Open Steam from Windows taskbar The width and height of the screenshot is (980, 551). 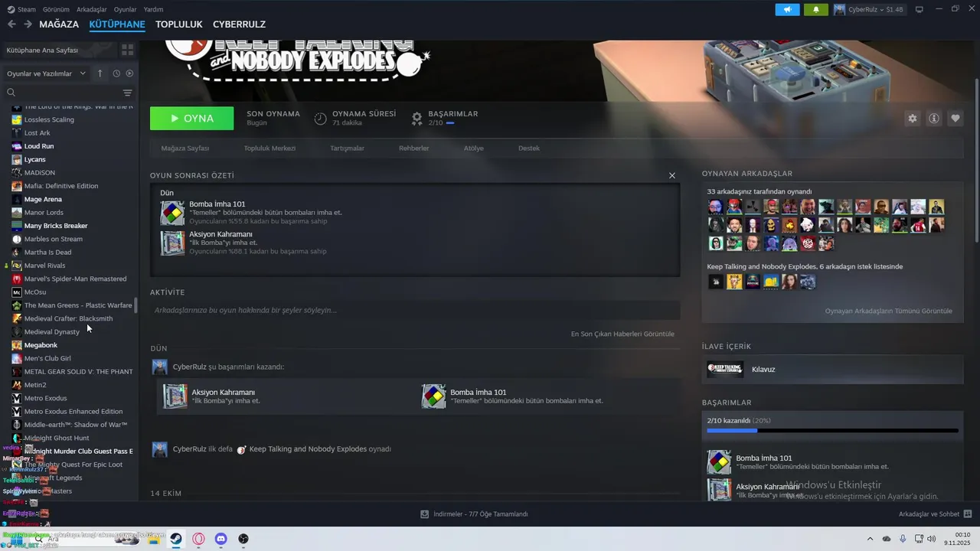(176, 539)
